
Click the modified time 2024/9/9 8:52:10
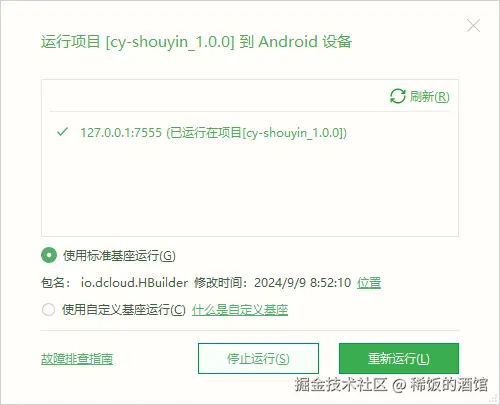coord(302,283)
